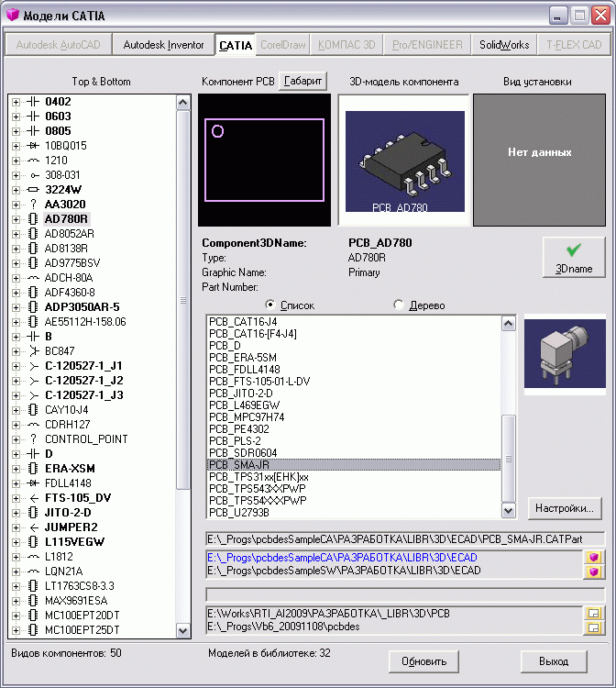This screenshot has width=616, height=688.
Task: Expand the JITO-2-D tree node
Action: [x=16, y=513]
